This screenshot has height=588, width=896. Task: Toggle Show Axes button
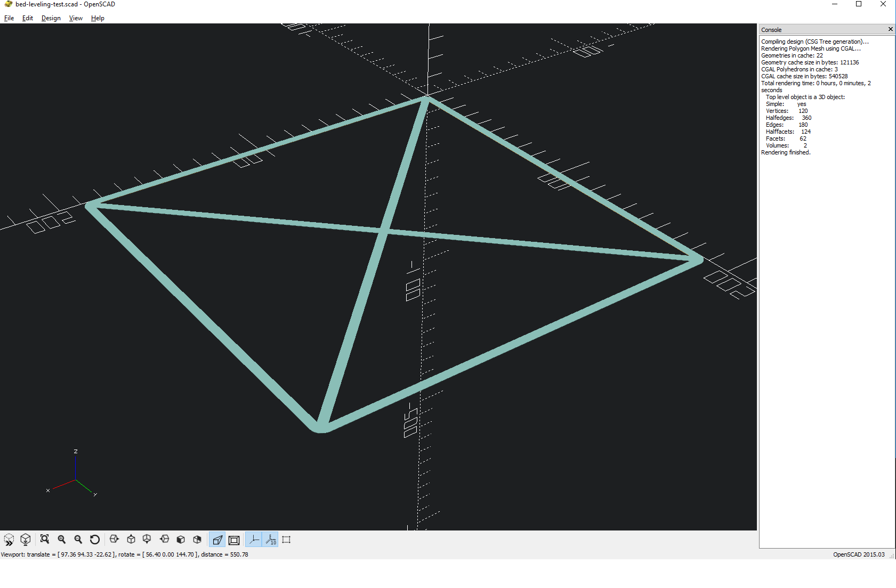pos(254,540)
